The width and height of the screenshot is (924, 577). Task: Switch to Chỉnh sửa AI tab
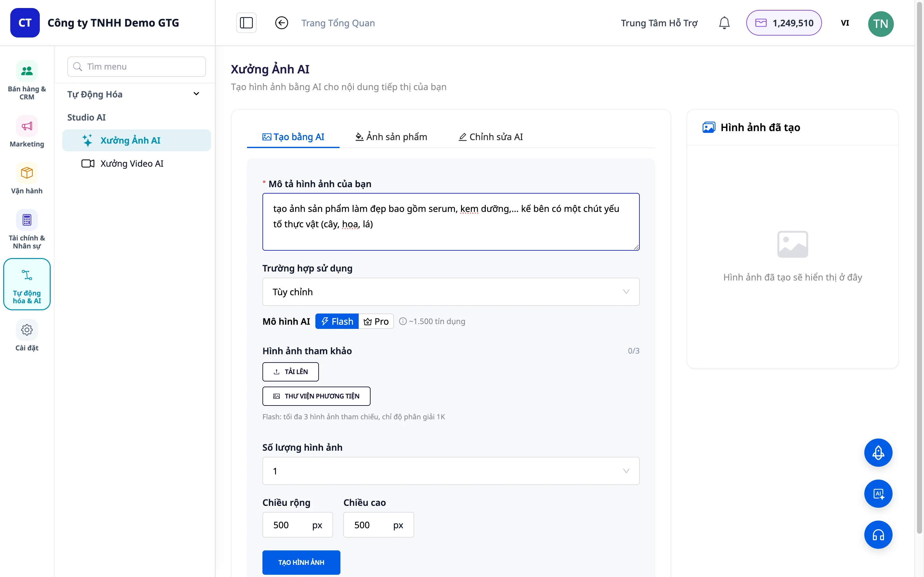point(491,137)
